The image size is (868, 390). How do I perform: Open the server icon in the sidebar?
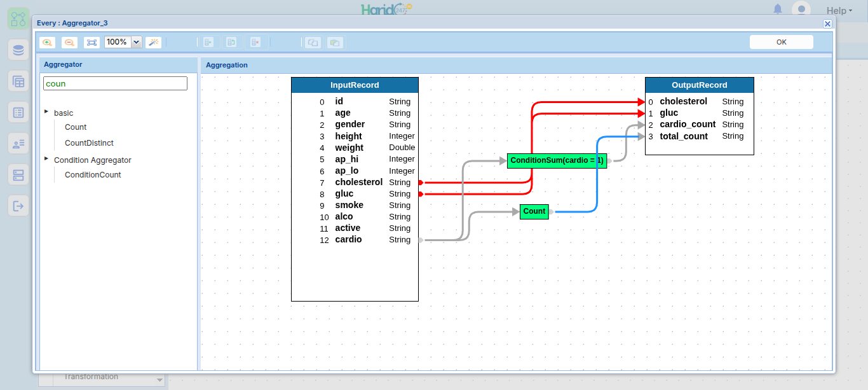point(18,175)
